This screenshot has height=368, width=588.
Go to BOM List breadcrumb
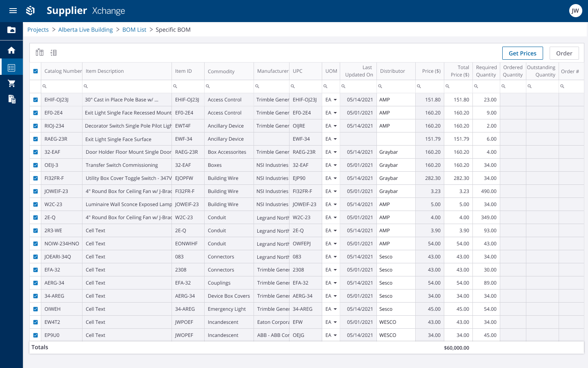click(134, 29)
